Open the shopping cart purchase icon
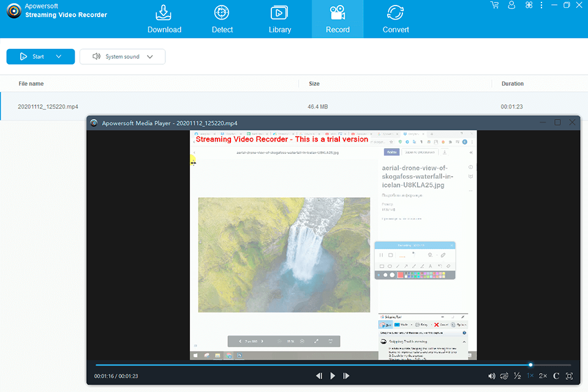 (x=494, y=5)
